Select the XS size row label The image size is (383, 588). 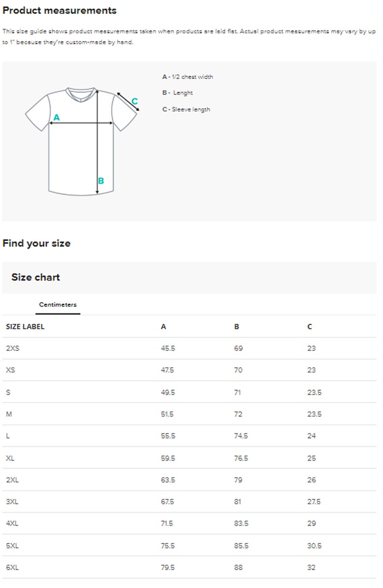pos(11,370)
